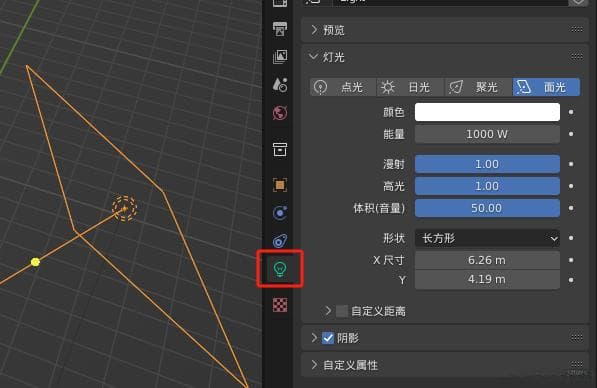Click animate dot next to X 尺寸

571,260
